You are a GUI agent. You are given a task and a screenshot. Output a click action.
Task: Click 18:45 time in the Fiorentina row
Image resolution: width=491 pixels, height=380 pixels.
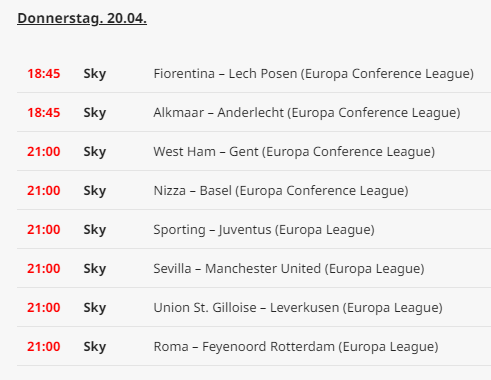point(44,74)
